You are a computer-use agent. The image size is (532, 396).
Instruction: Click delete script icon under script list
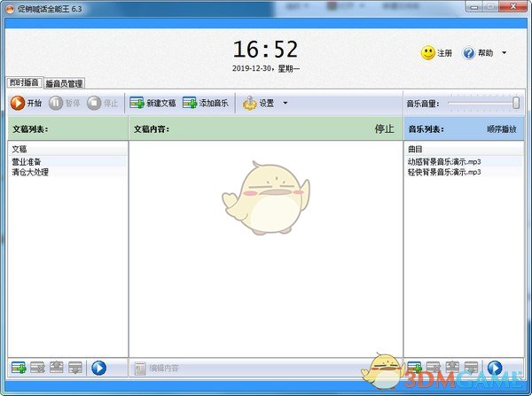(37, 368)
